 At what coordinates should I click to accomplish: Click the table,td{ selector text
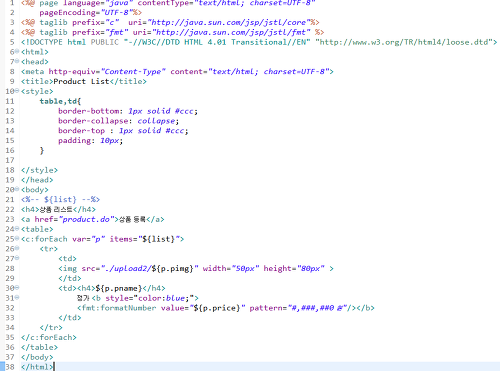[60, 101]
